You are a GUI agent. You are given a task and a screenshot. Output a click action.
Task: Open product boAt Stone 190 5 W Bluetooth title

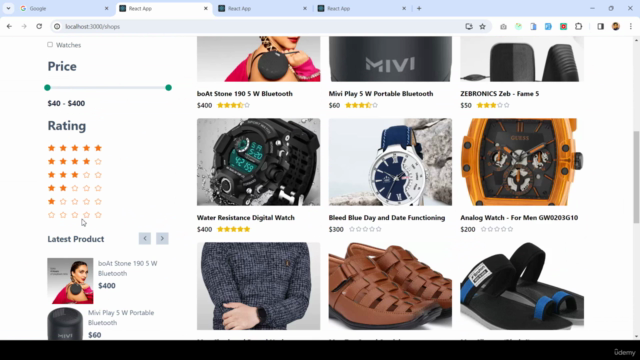click(244, 93)
